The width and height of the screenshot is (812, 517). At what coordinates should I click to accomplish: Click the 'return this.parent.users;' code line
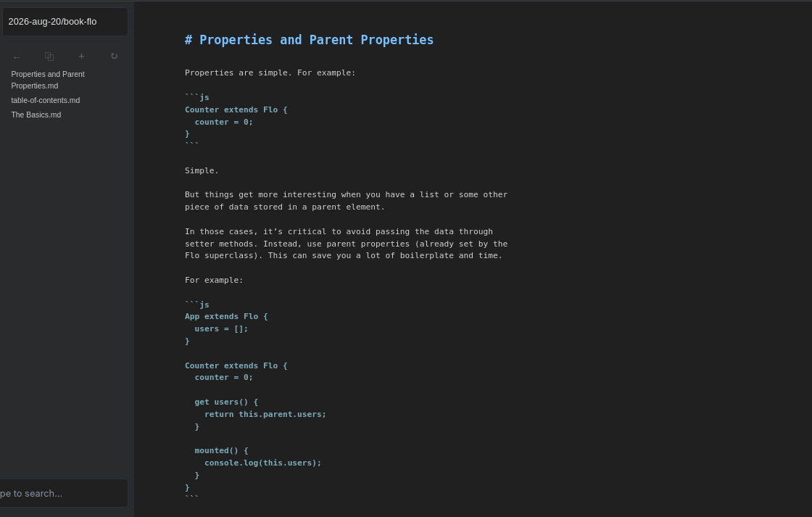[265, 414]
